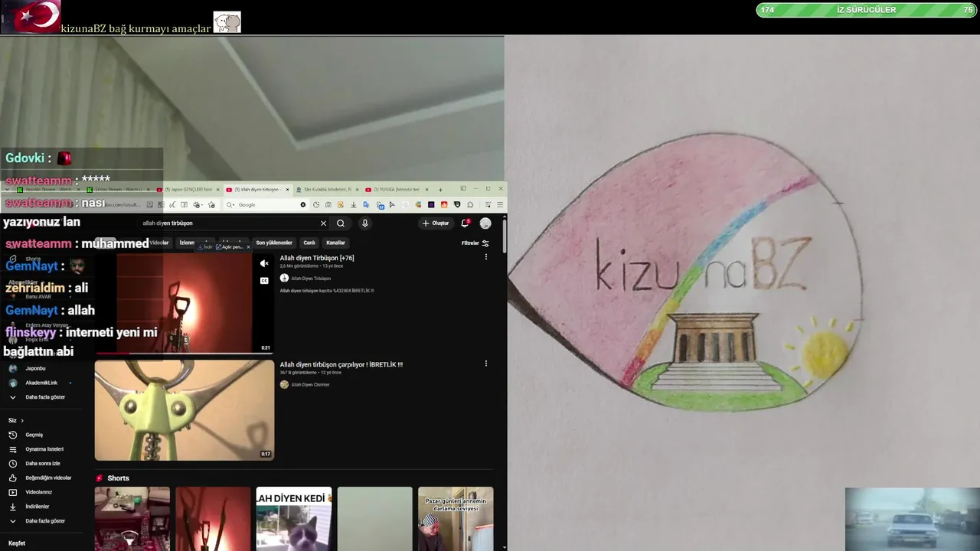Switch to the Sbt Kulaklık Modelleri browser tab
This screenshot has width=980, height=551.
326,189
